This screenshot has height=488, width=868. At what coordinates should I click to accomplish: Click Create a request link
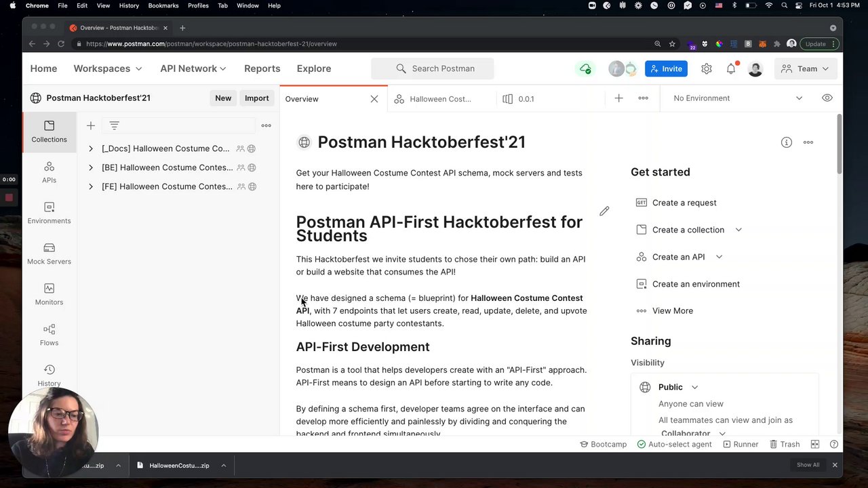click(x=684, y=203)
